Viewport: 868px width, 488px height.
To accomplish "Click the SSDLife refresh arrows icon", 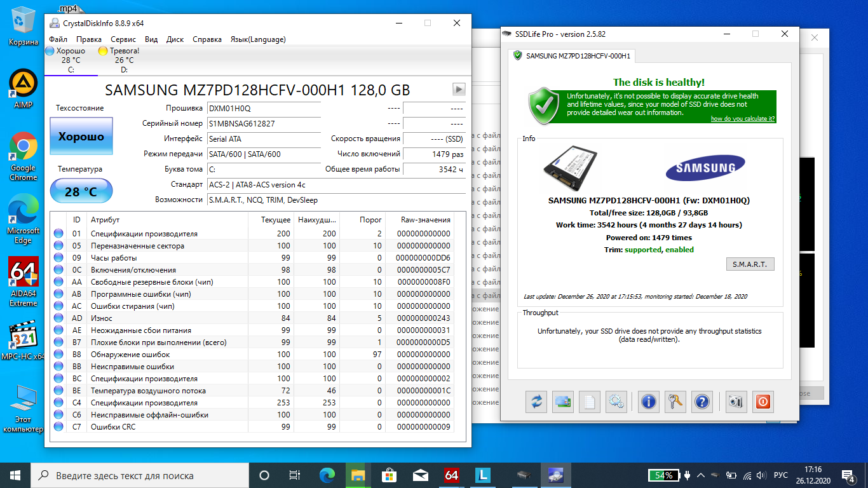I will [537, 402].
